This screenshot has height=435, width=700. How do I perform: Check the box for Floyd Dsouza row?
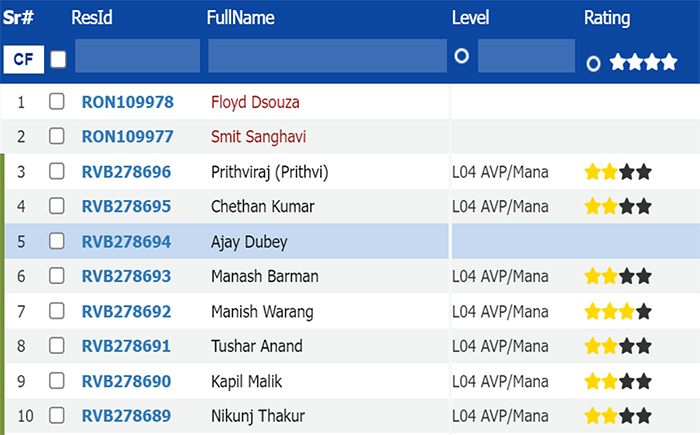57,101
